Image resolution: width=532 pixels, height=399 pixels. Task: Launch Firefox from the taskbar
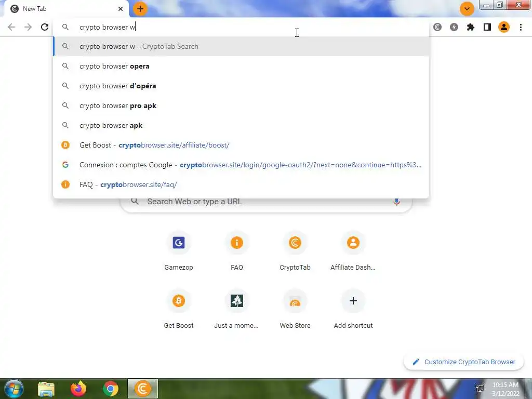coord(78,389)
